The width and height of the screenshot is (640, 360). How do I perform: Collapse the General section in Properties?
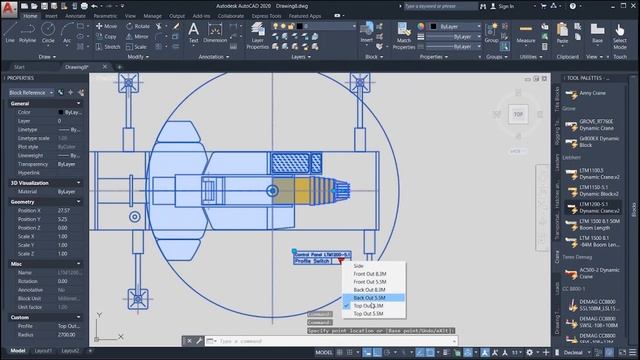(78, 104)
